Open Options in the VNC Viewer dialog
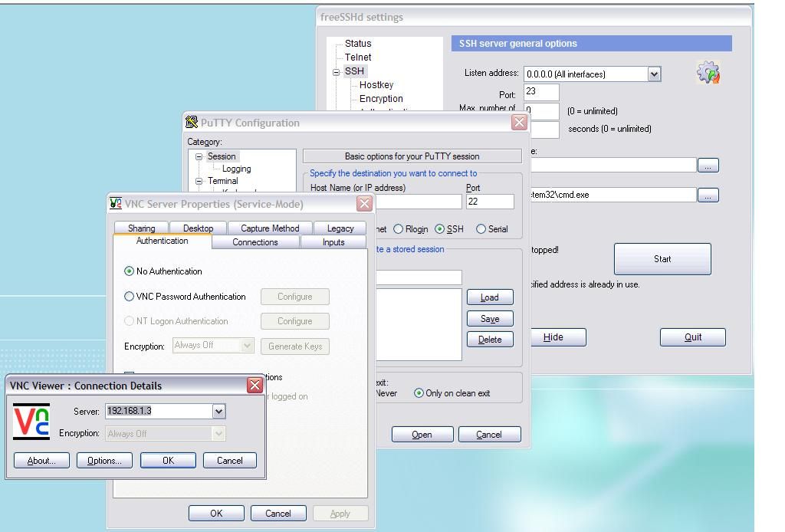Viewport: 785px width, 532px height. click(x=103, y=460)
